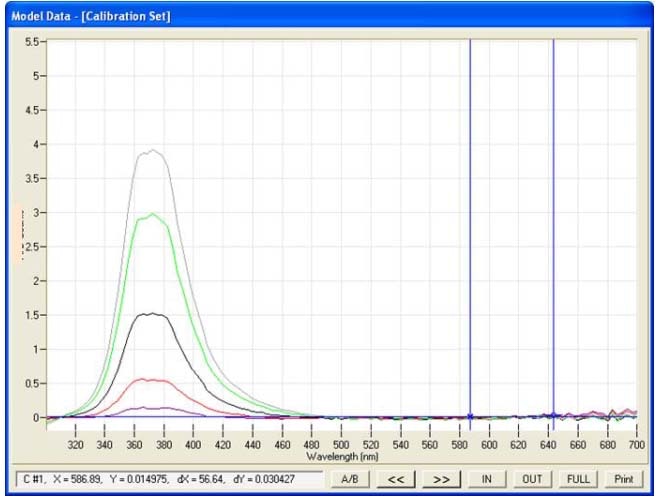Screen dimensions: 656x503
Task: Close the Model Data window
Action: click(639, 17)
